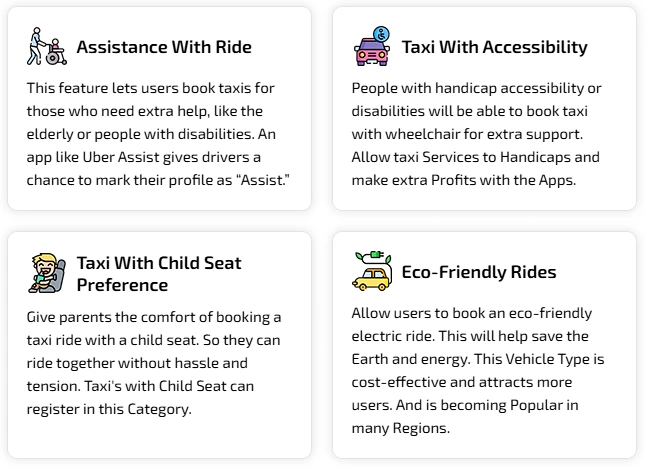Select the Eco-Friendly Rides title
This screenshot has height=470, width=645.
point(478,272)
